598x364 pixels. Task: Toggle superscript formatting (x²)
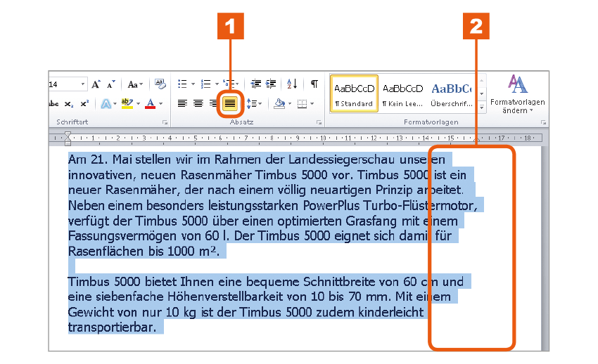[84, 103]
